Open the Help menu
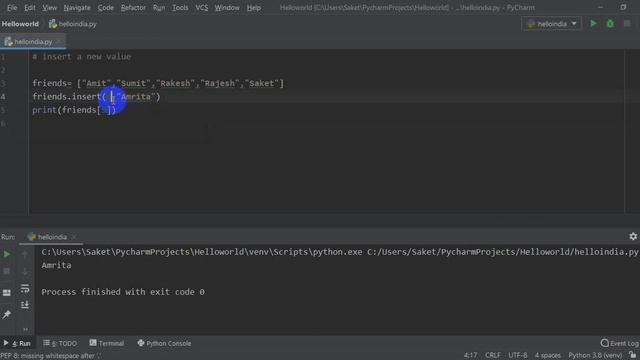This screenshot has width=640, height=360. [x=253, y=8]
